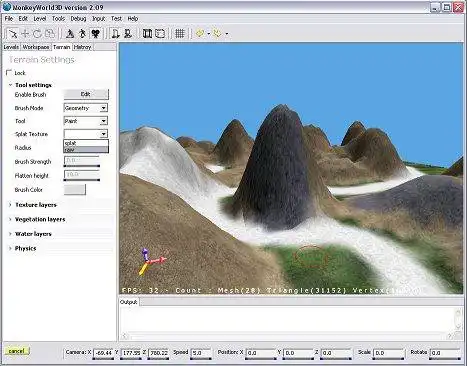
Task: Select the Terrain tab
Action: click(62, 47)
